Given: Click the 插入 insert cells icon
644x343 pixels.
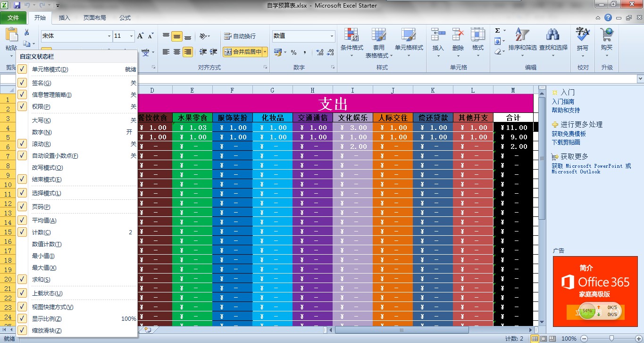Looking at the screenshot, I should point(438,35).
